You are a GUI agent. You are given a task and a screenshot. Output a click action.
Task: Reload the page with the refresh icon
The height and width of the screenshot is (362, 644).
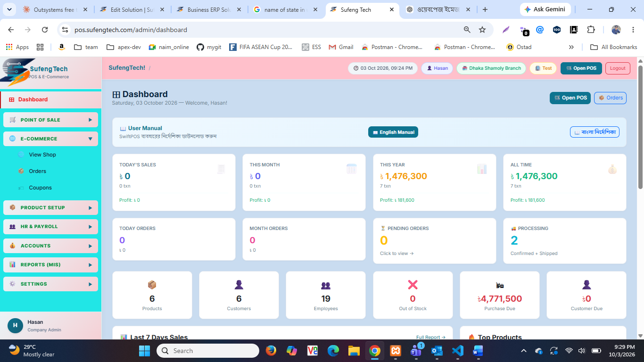pos(45,30)
